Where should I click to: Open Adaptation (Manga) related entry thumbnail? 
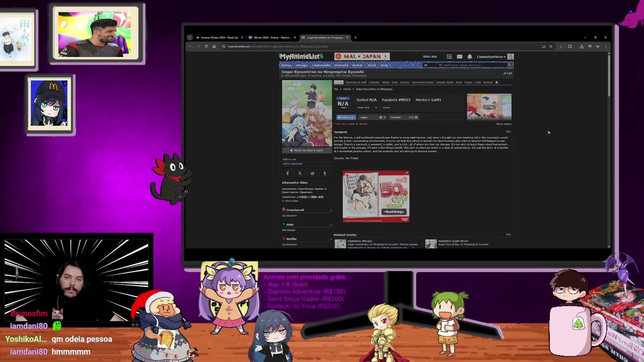341,244
